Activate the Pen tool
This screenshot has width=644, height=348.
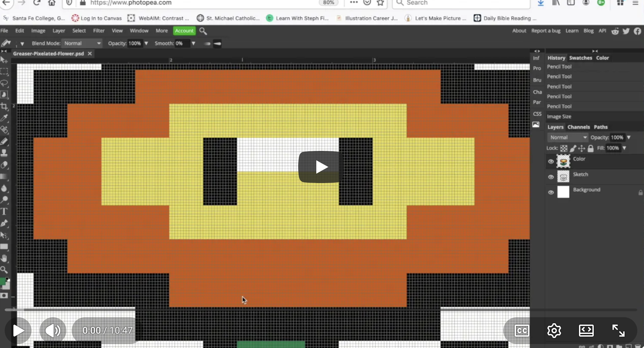(4, 223)
